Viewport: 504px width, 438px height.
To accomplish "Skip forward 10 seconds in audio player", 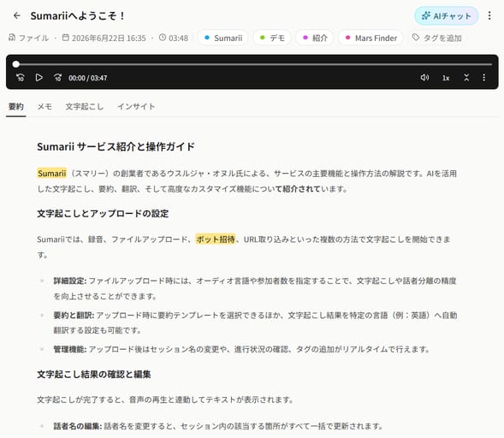I will tap(57, 78).
